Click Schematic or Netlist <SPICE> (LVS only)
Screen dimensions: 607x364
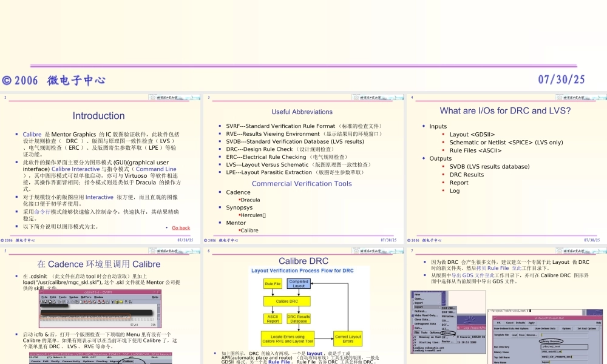[x=506, y=143]
